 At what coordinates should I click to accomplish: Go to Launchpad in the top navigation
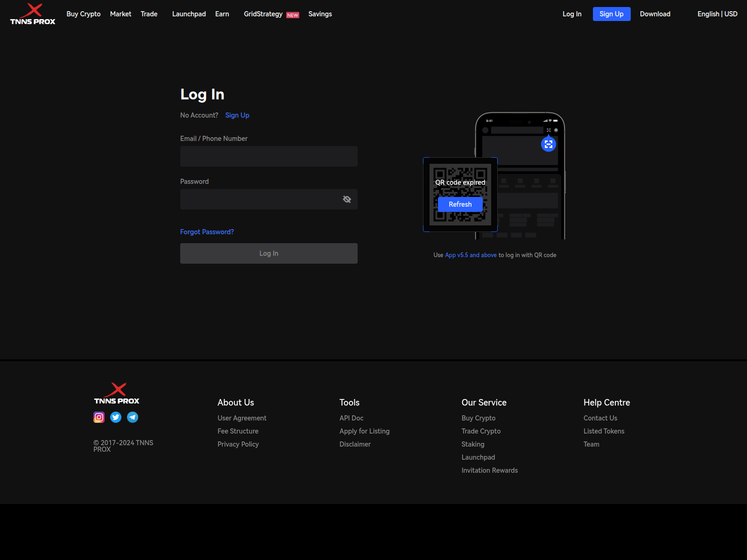189,14
